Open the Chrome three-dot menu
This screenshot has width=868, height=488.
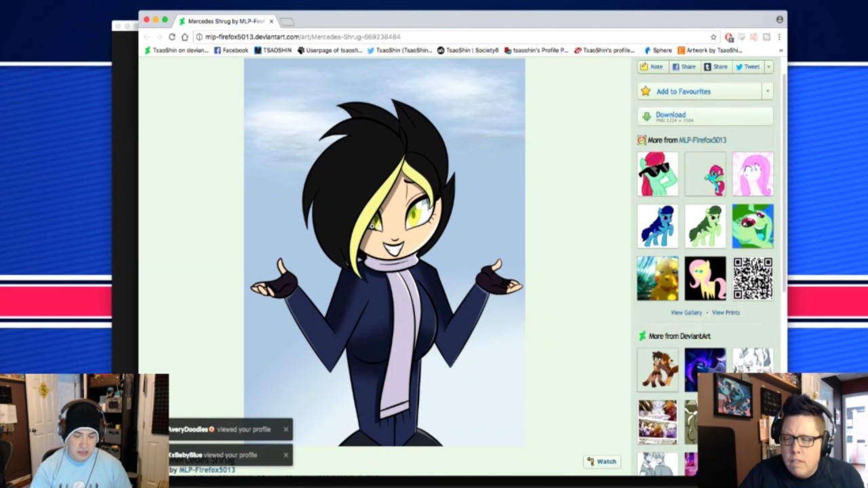tap(779, 37)
